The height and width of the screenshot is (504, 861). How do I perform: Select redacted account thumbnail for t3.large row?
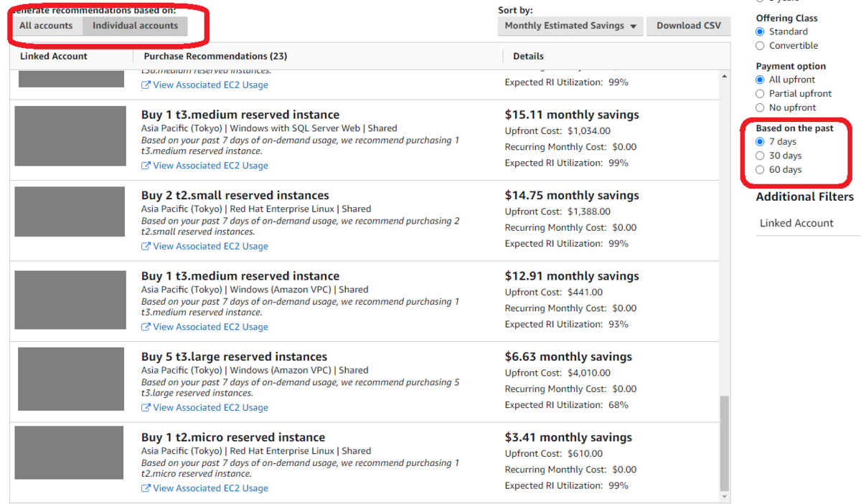pyautogui.click(x=71, y=379)
